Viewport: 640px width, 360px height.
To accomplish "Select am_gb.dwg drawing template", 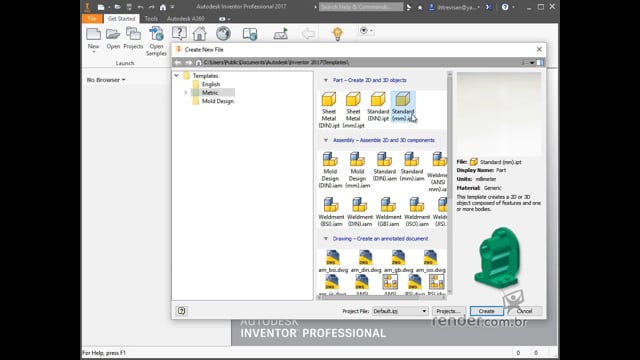I will [x=398, y=261].
